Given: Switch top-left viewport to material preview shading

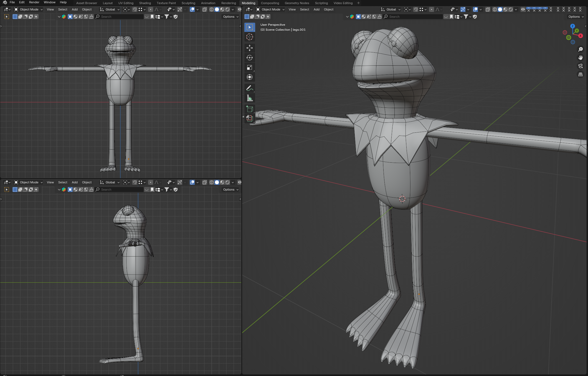Looking at the screenshot, I should 222,9.
